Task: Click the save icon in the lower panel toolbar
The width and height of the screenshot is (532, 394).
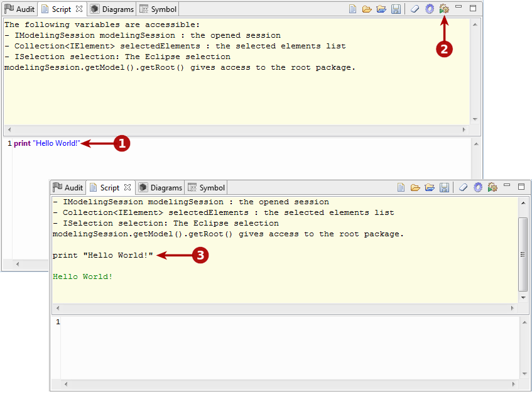Action: pos(444,187)
